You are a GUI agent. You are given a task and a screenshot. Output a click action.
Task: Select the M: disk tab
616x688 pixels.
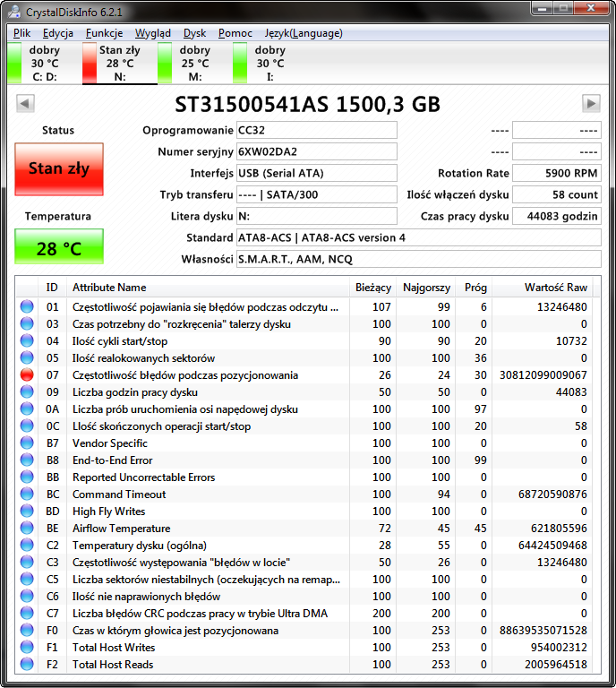195,64
